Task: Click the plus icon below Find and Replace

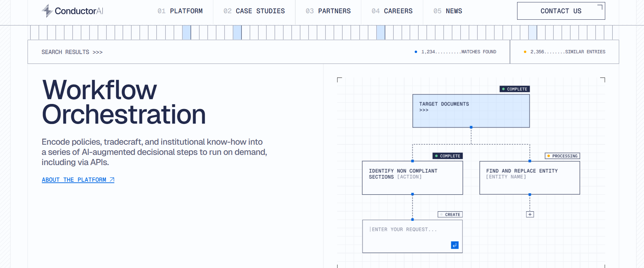Action: (x=530, y=214)
